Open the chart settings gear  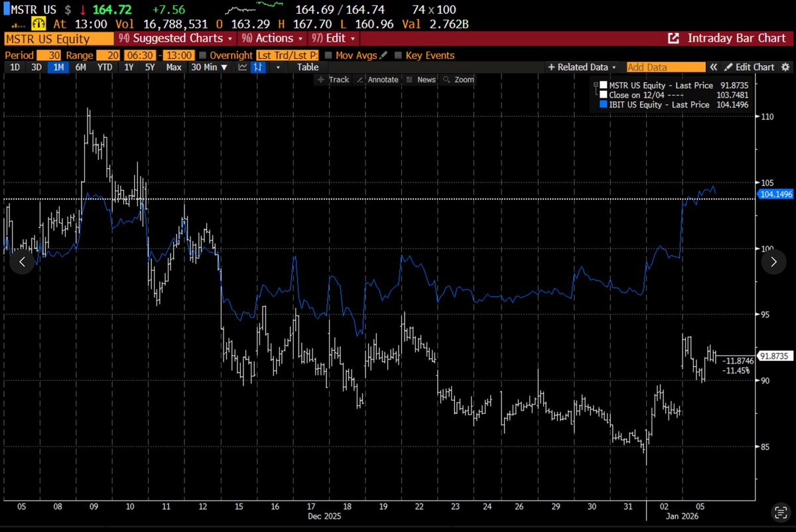(x=785, y=67)
